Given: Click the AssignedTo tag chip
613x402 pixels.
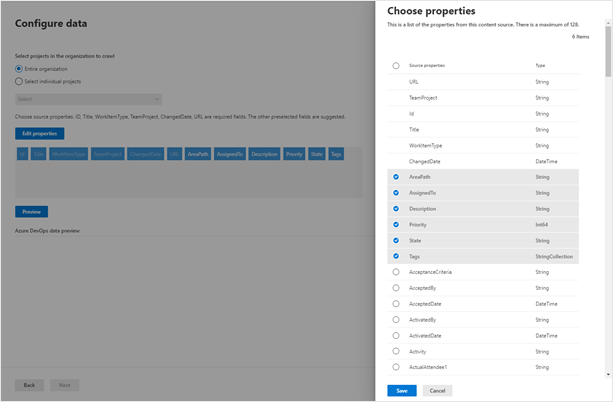Looking at the screenshot, I should pyautogui.click(x=230, y=154).
